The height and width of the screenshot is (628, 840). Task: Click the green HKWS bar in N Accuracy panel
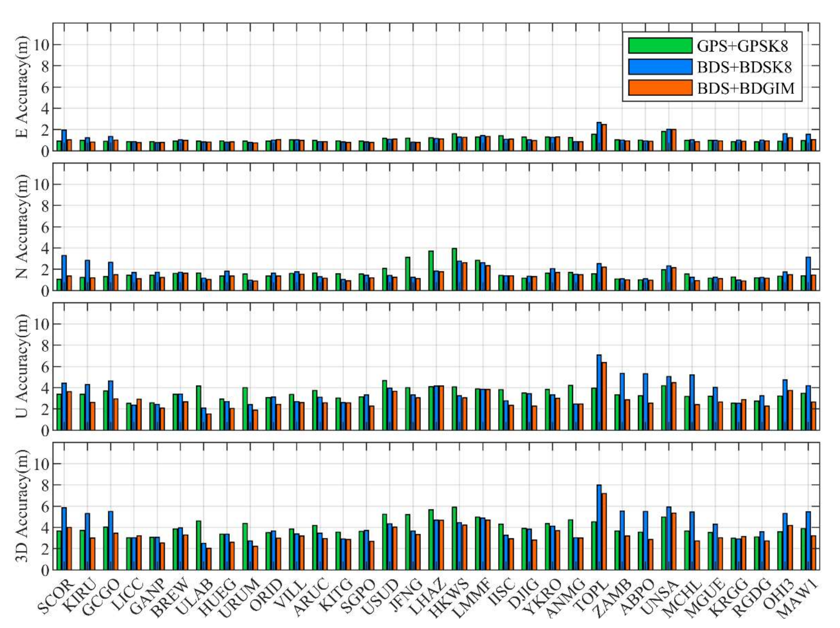[454, 269]
